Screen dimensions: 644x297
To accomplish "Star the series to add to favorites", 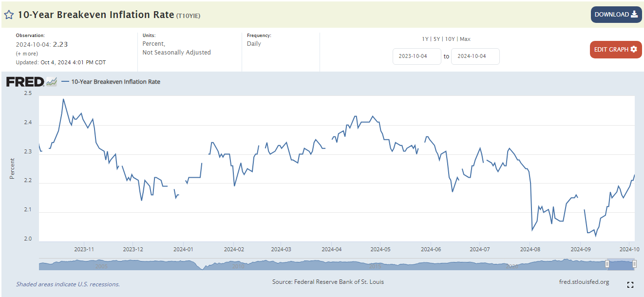I will click(9, 15).
